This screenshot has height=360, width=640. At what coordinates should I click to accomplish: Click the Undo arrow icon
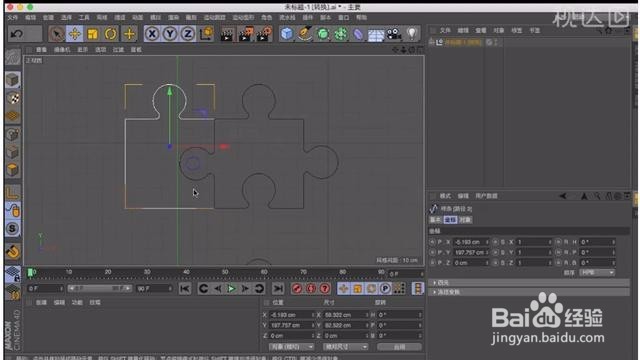coord(17,34)
